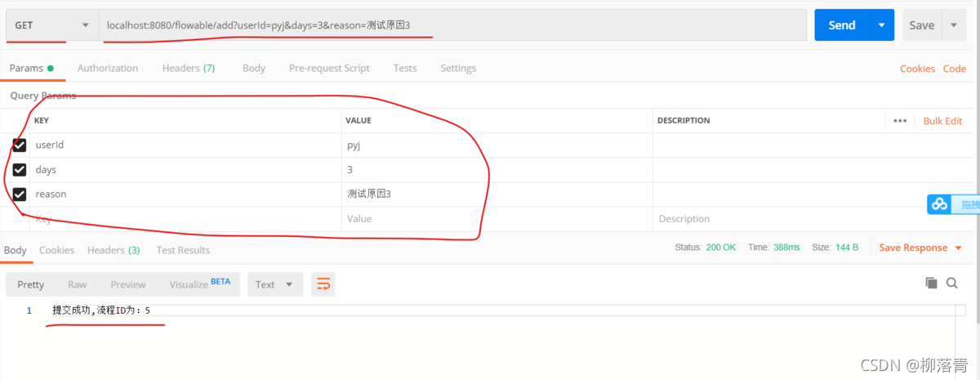Screen dimensions: 980x380
Task: Click the empty Key placeholder field
Action: click(185, 219)
